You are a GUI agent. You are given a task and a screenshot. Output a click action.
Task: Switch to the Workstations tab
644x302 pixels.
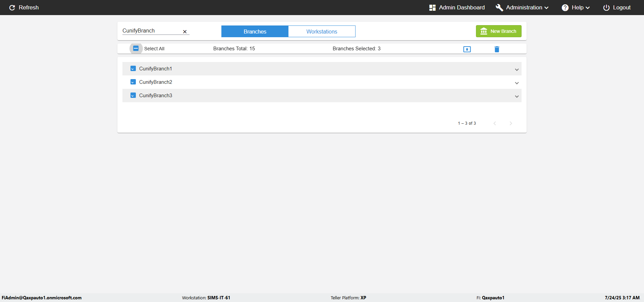click(322, 32)
